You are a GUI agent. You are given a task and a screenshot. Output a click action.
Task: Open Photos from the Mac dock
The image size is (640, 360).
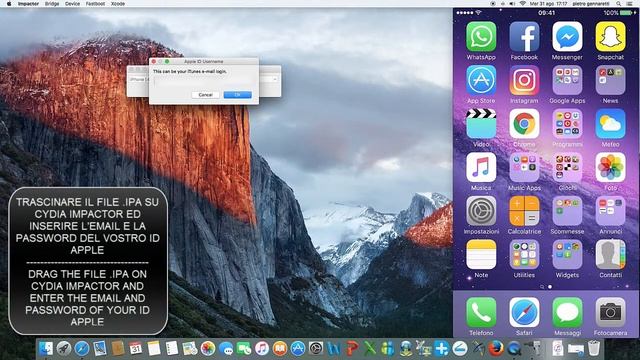[208, 349]
